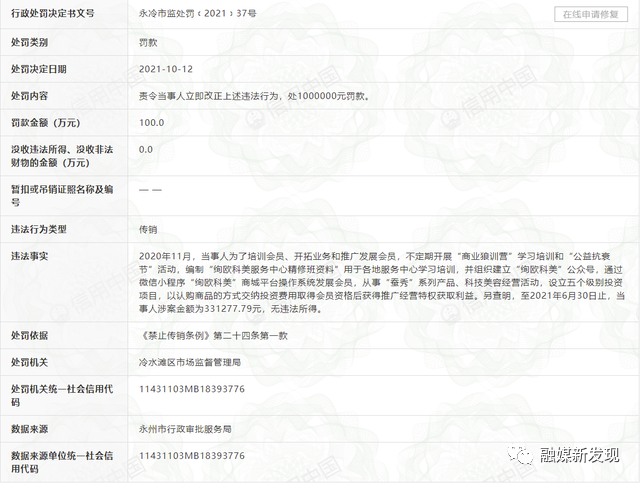Click the decision number 永冷市监处罚〔2021〕37号
640x483 pixels.
[198, 13]
